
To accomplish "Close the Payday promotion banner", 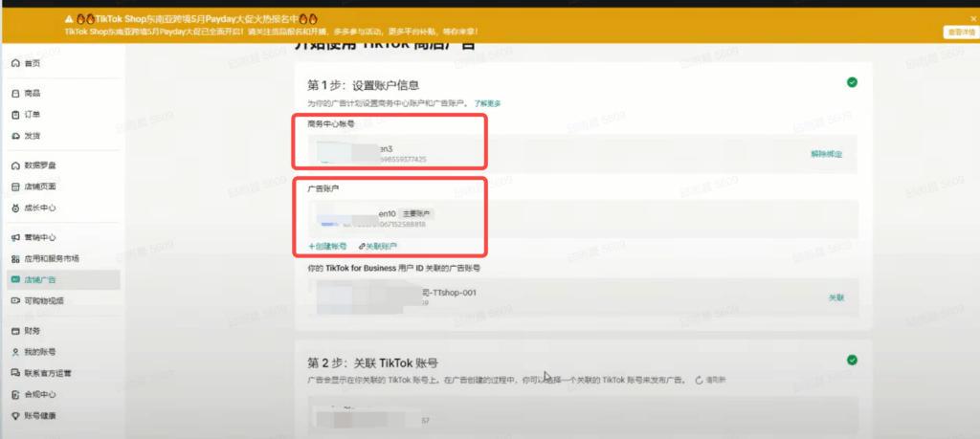I will 973,20.
